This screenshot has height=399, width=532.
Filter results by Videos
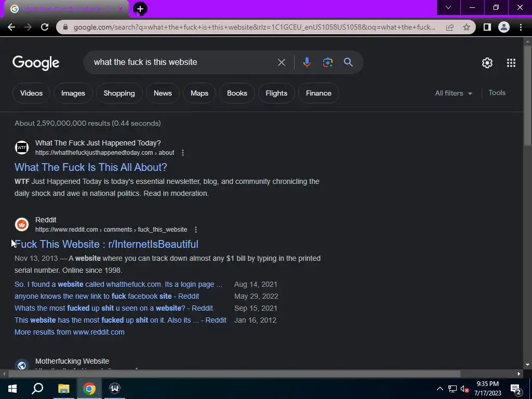click(31, 94)
